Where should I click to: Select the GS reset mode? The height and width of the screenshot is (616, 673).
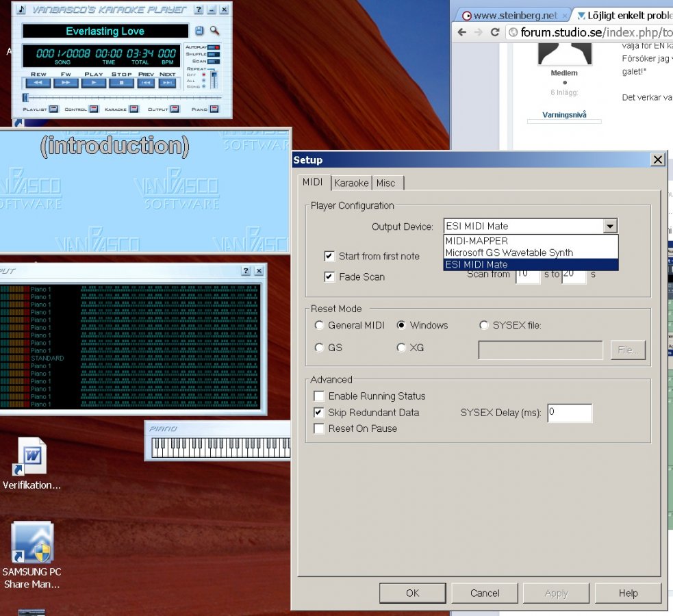319,348
